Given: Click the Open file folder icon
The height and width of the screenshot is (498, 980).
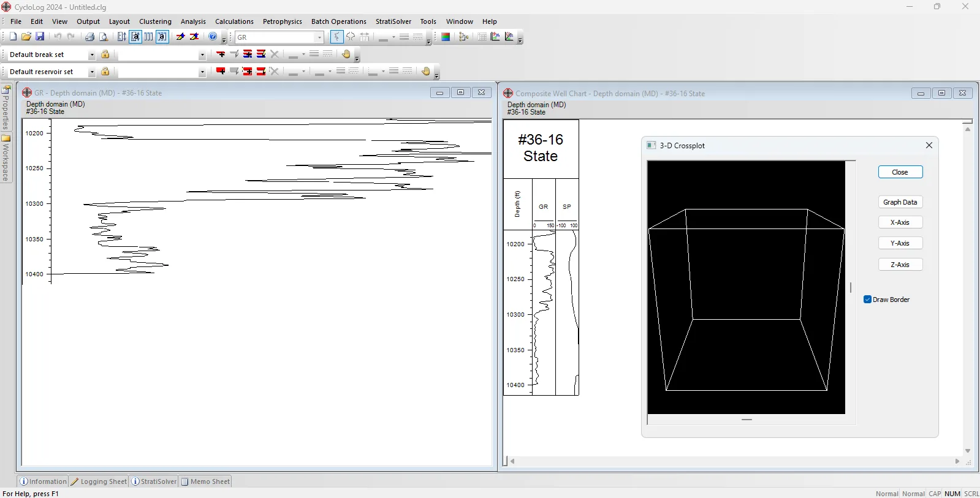Looking at the screenshot, I should (26, 37).
